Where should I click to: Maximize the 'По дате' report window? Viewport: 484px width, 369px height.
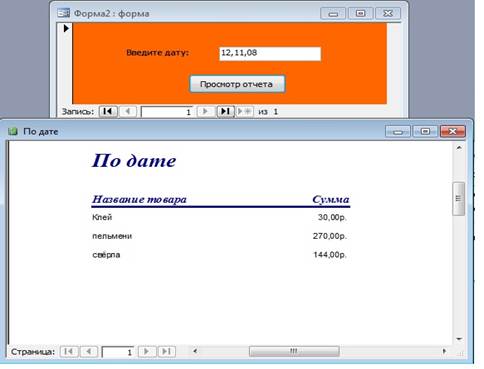tap(425, 132)
